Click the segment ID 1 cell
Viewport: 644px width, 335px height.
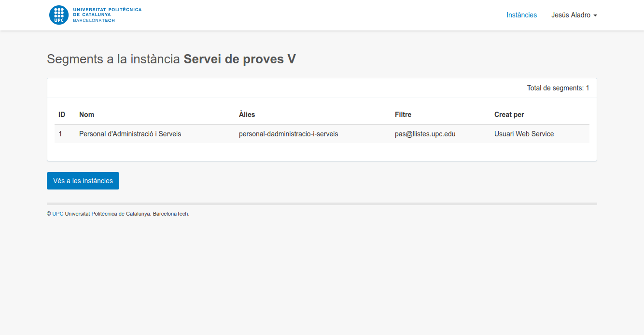click(60, 134)
